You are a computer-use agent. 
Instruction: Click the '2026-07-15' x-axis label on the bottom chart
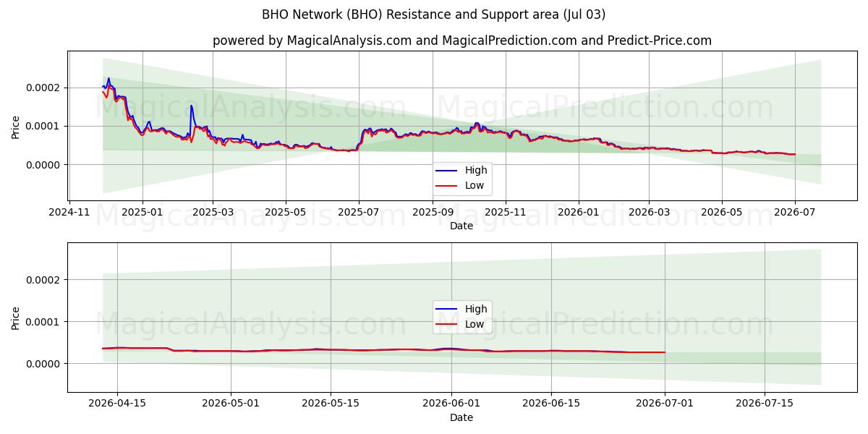pos(765,404)
